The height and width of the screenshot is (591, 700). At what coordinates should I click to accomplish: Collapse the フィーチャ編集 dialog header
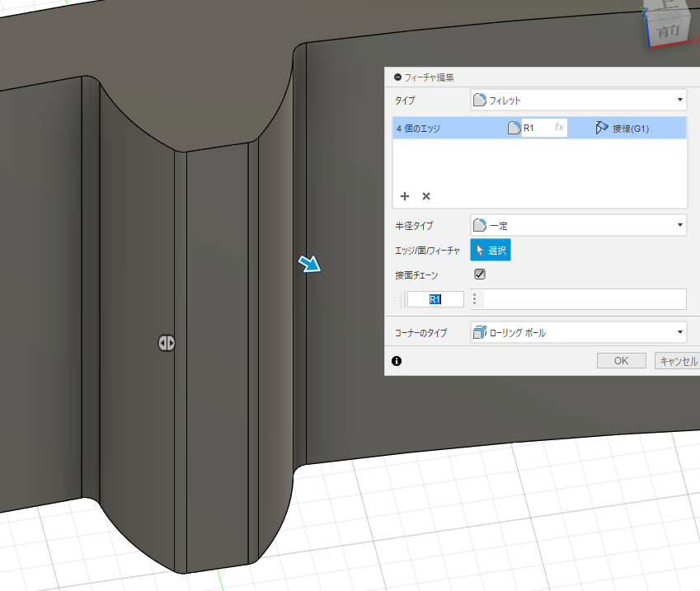(x=398, y=77)
